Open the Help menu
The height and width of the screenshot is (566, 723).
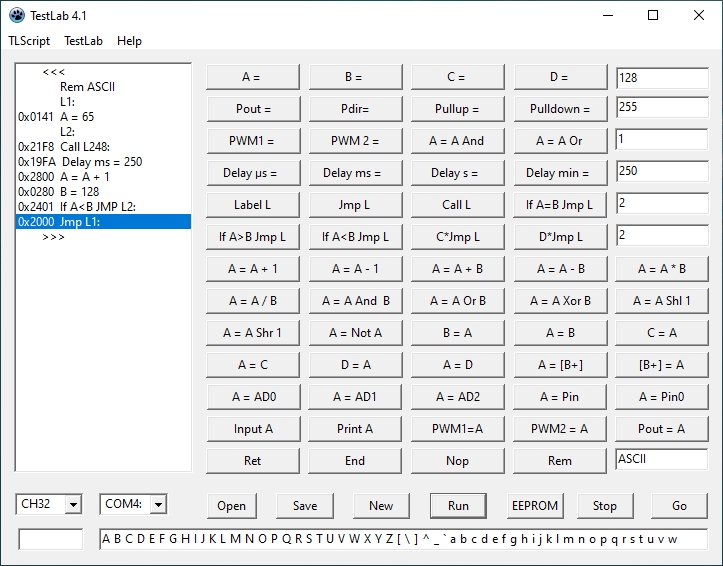pos(129,41)
